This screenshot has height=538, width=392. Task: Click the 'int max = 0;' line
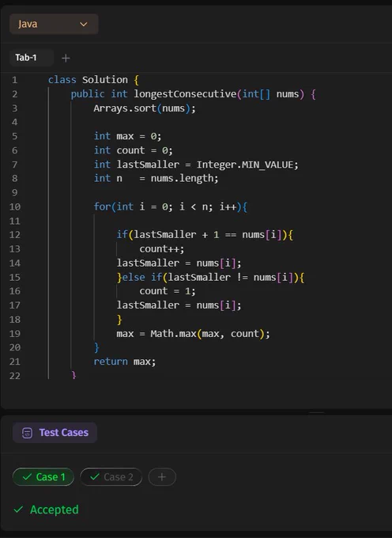[127, 136]
